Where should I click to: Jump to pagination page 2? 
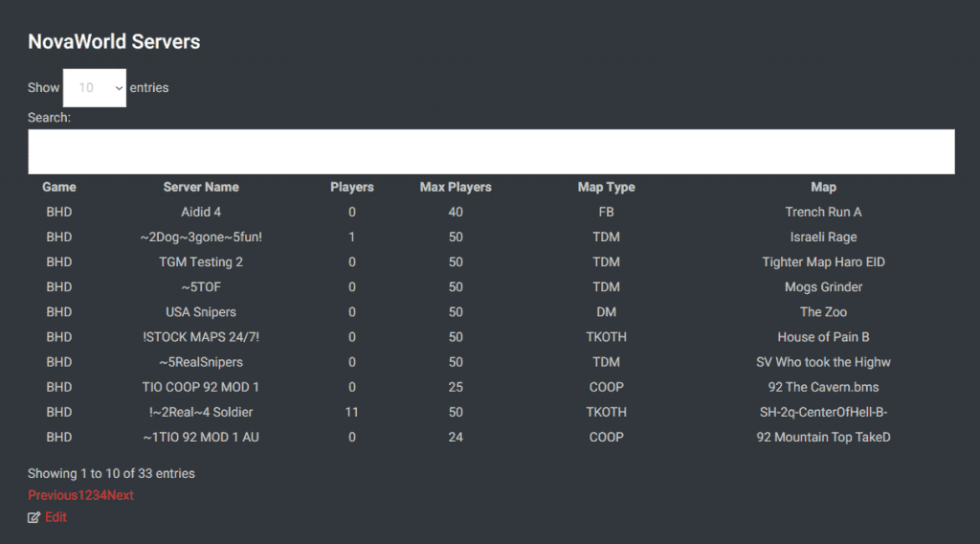[x=88, y=495]
